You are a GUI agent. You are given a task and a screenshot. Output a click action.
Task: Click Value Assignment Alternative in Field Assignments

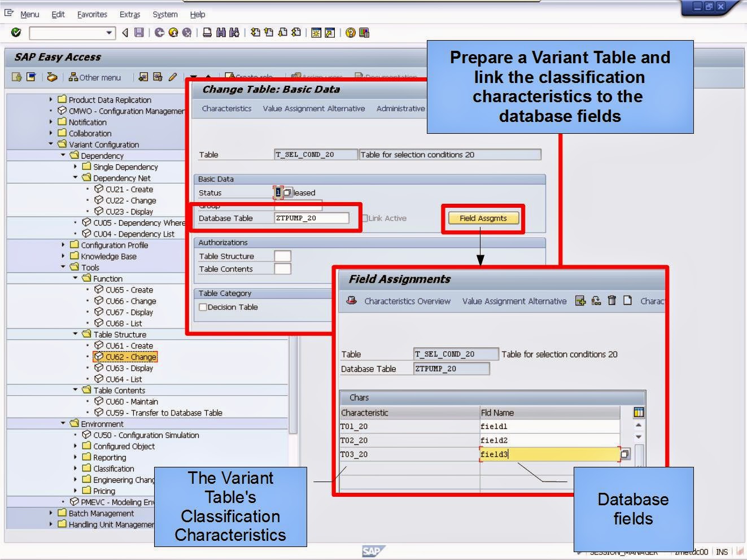(x=514, y=301)
